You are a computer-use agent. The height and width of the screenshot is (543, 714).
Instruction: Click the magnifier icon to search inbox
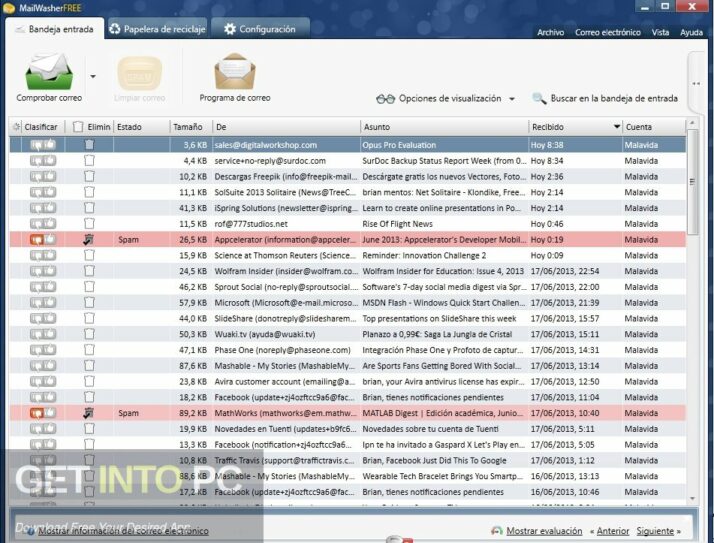(x=539, y=98)
